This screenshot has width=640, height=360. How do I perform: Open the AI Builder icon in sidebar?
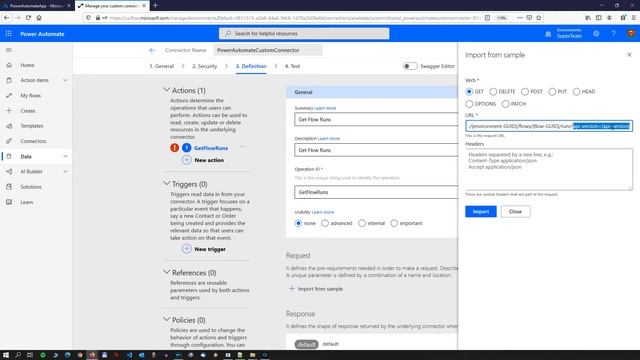[x=9, y=171]
